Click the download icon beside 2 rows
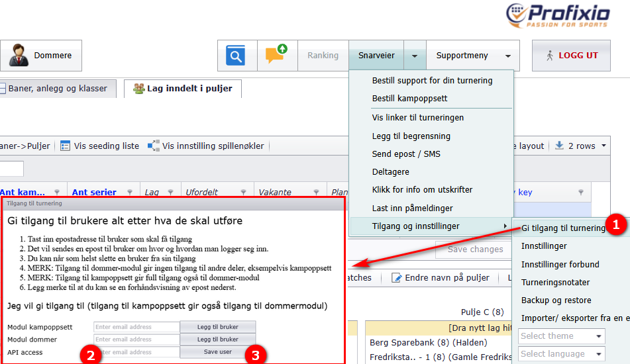 (x=559, y=146)
